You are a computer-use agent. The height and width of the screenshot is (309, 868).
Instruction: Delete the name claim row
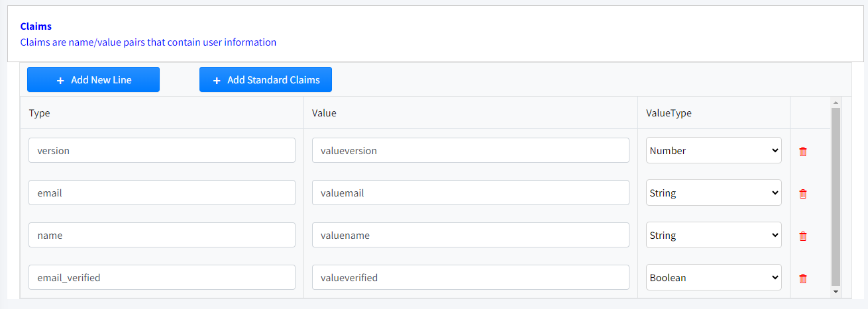point(803,236)
